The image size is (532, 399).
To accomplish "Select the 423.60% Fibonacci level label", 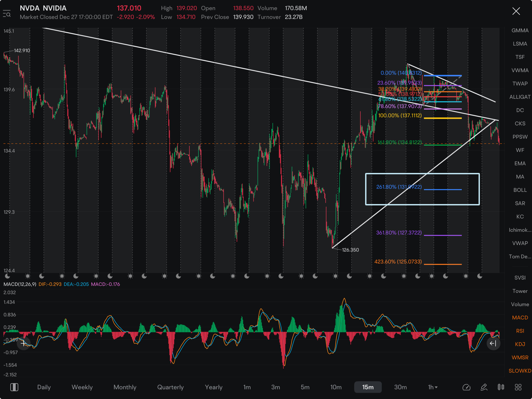I will point(398,262).
